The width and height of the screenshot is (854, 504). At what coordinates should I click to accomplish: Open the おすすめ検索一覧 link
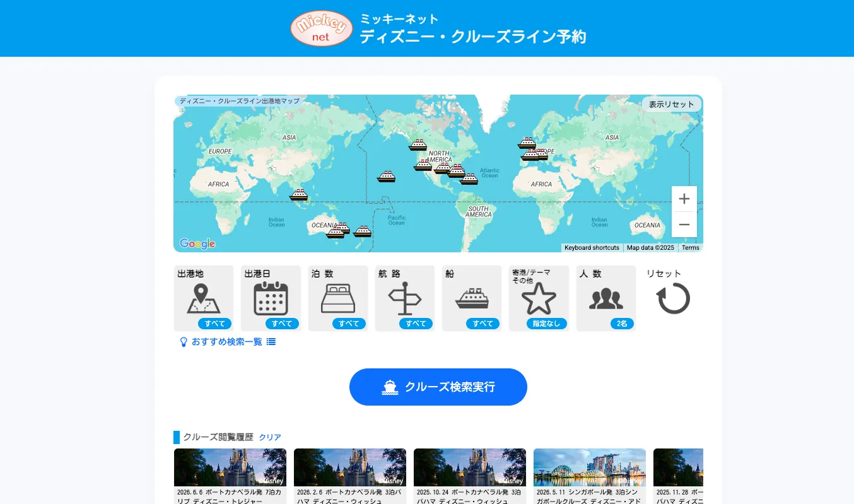[228, 342]
